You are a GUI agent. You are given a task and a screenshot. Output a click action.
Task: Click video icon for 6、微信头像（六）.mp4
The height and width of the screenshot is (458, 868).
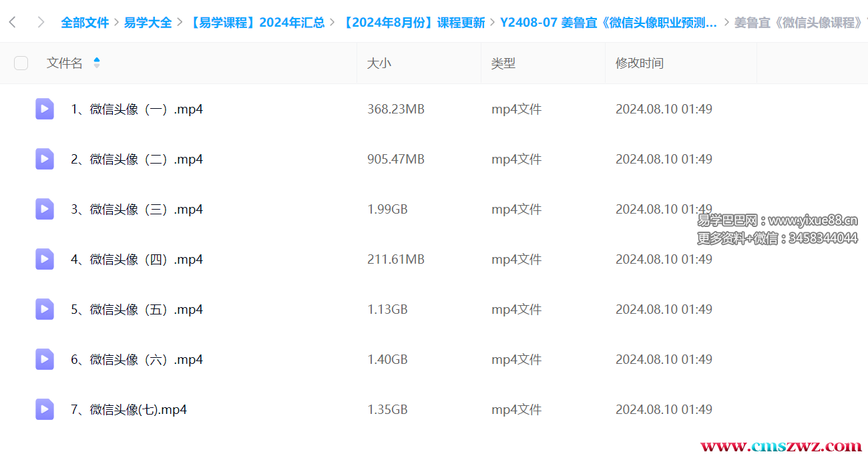(45, 359)
